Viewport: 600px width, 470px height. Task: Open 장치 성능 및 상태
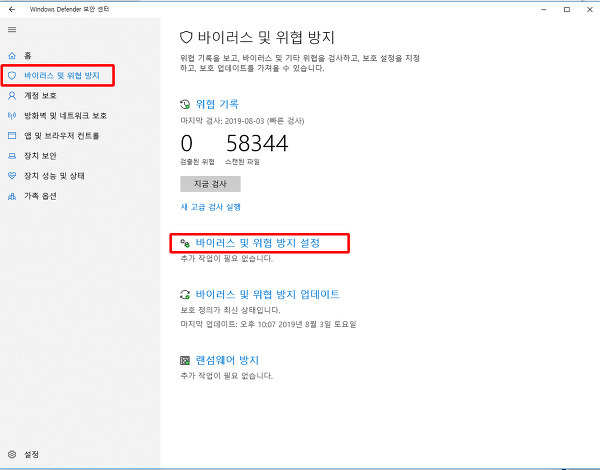[54, 176]
